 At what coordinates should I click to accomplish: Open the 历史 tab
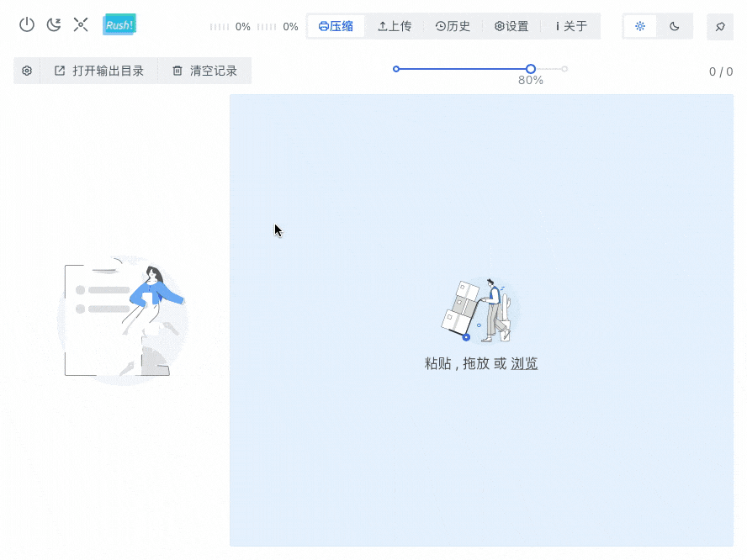(453, 26)
